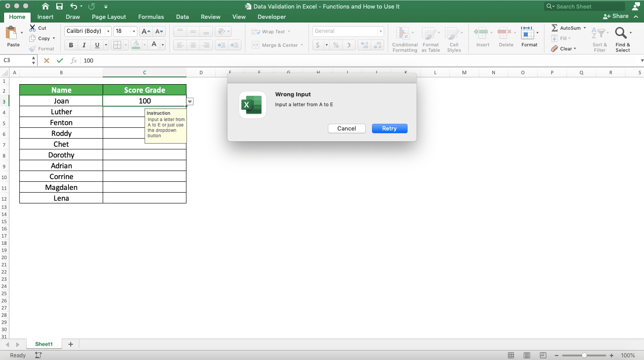This screenshot has height=360, width=644.
Task: Switch to the Page Layout tab
Action: pyautogui.click(x=109, y=17)
